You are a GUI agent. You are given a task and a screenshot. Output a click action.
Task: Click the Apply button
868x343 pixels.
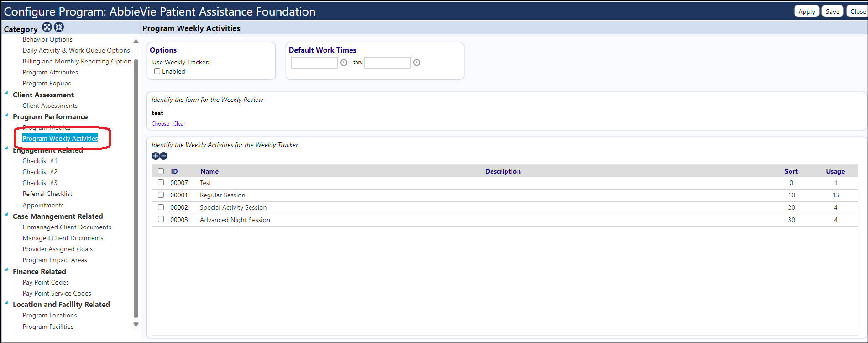pyautogui.click(x=807, y=11)
